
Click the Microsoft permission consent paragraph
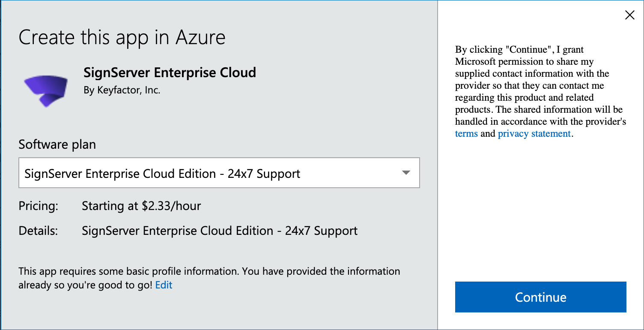[540, 92]
